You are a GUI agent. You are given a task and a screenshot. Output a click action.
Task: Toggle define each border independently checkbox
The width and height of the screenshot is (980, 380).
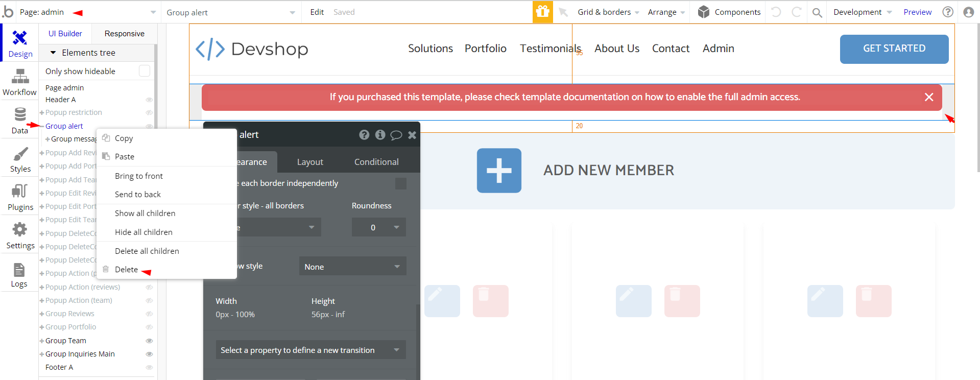(x=401, y=183)
